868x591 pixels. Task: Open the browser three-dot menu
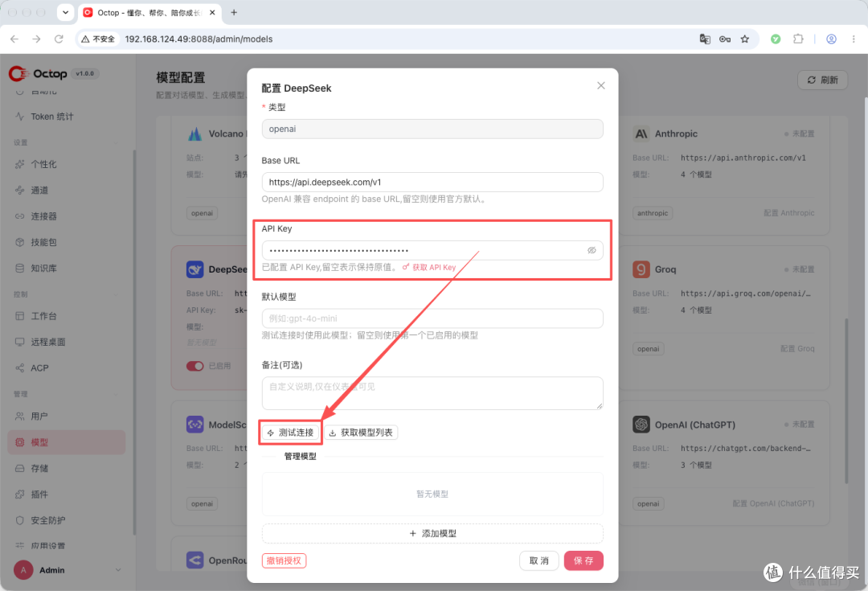coord(853,39)
